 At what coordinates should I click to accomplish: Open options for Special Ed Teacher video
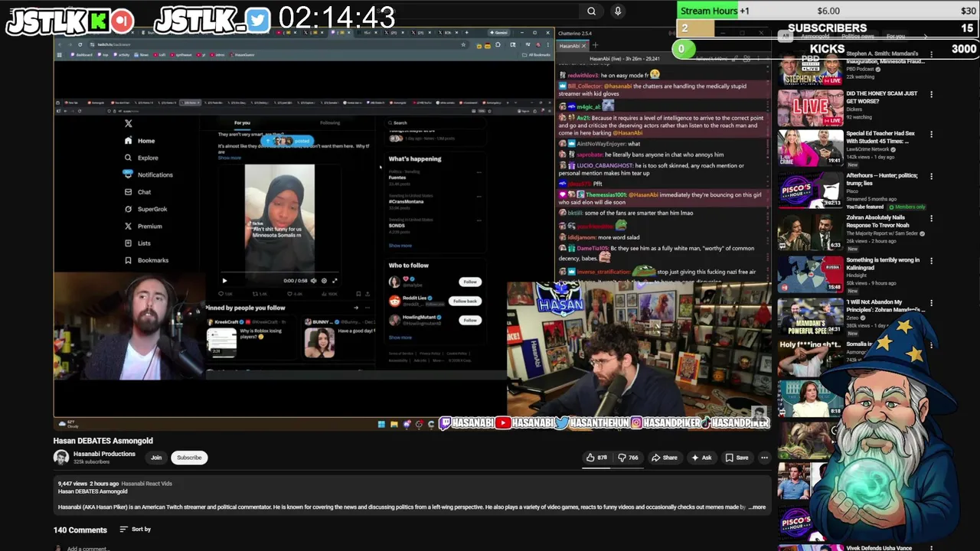[x=931, y=134]
